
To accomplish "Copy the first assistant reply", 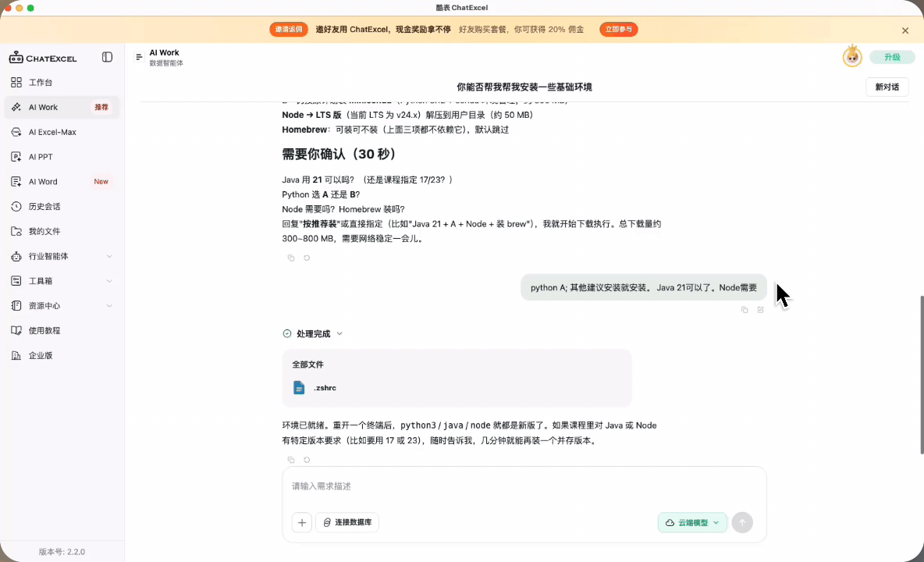I will (x=291, y=258).
